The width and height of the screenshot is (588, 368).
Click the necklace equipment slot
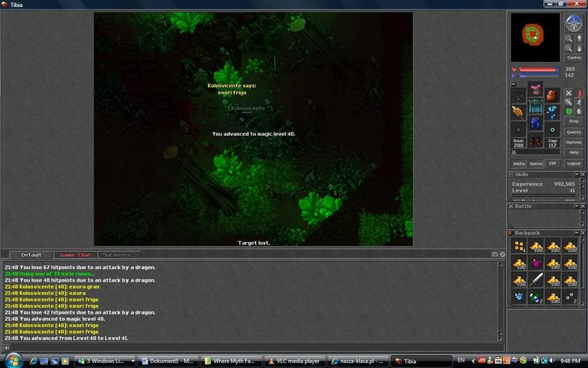pyautogui.click(x=519, y=96)
